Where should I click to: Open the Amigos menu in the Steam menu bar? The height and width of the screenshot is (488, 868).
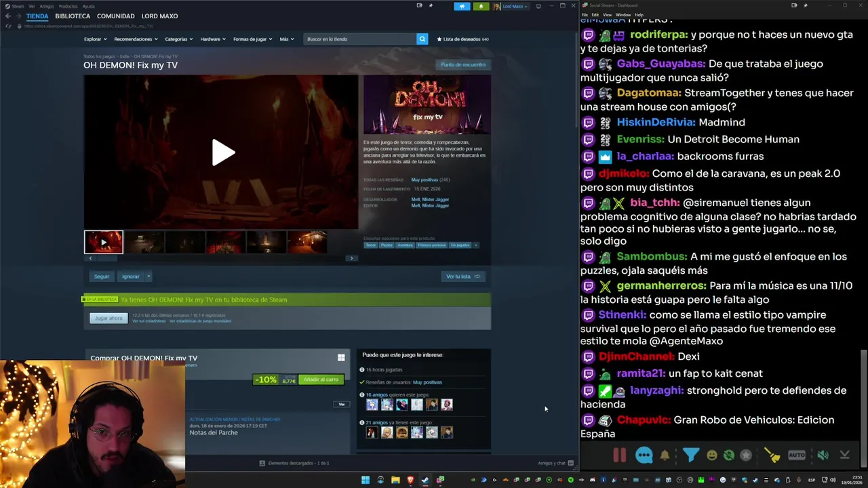tap(47, 6)
